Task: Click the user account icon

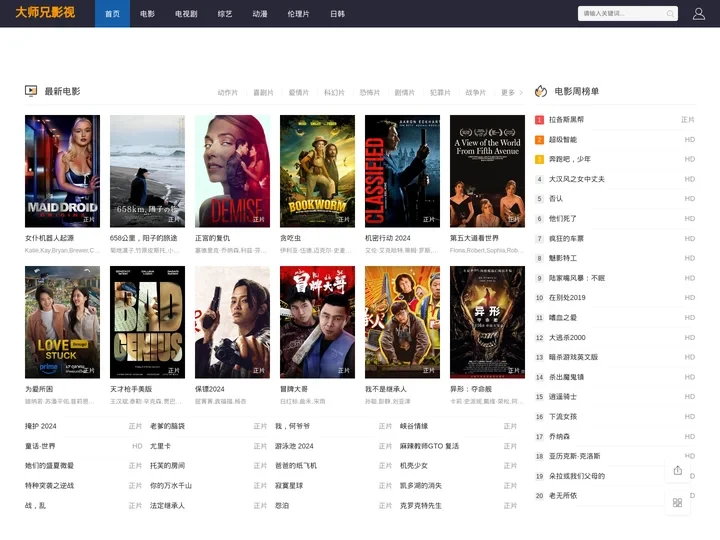Action: [698, 14]
